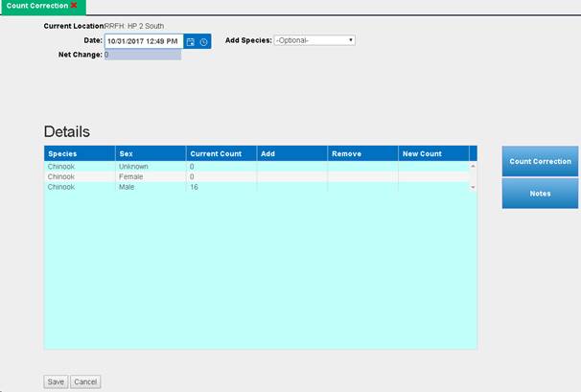Screen dimensions: 581x392
Task: Click the Net Change field
Action: 142,55
